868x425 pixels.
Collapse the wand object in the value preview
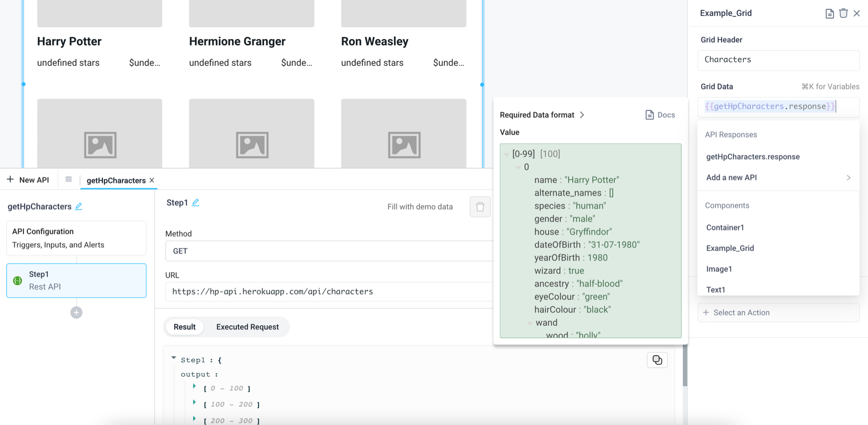pyautogui.click(x=530, y=323)
